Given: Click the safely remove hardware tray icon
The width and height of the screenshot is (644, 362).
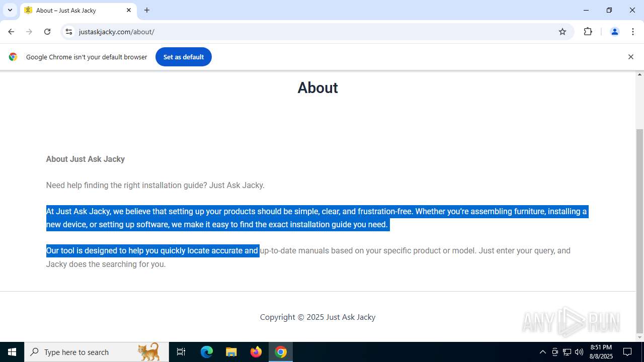Looking at the screenshot, I should pos(555,352).
